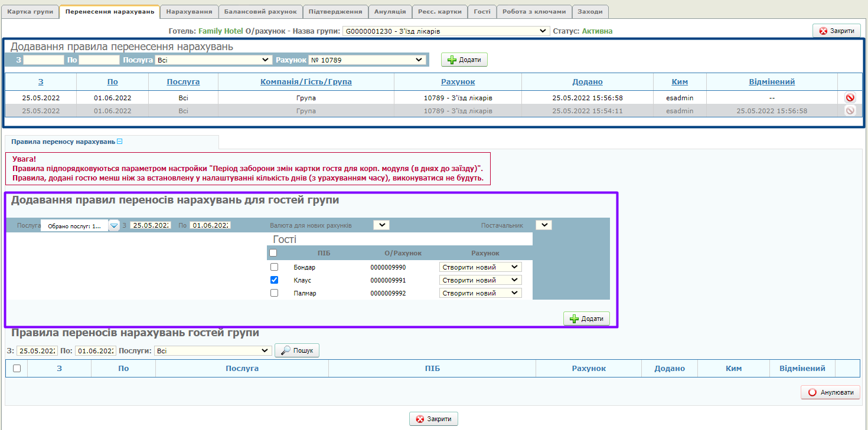The image size is (868, 430).
Task: Click the Анулювати button
Action: coord(830,393)
